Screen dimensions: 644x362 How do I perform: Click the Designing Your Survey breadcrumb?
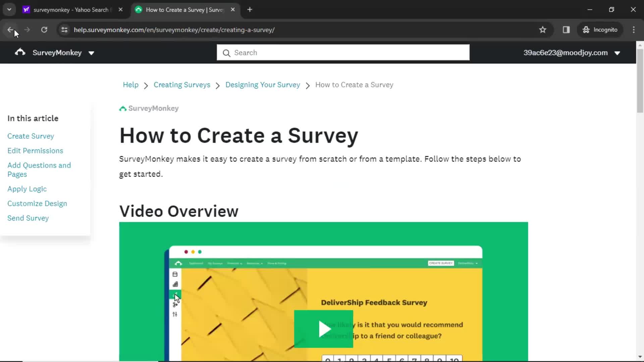[263, 84]
